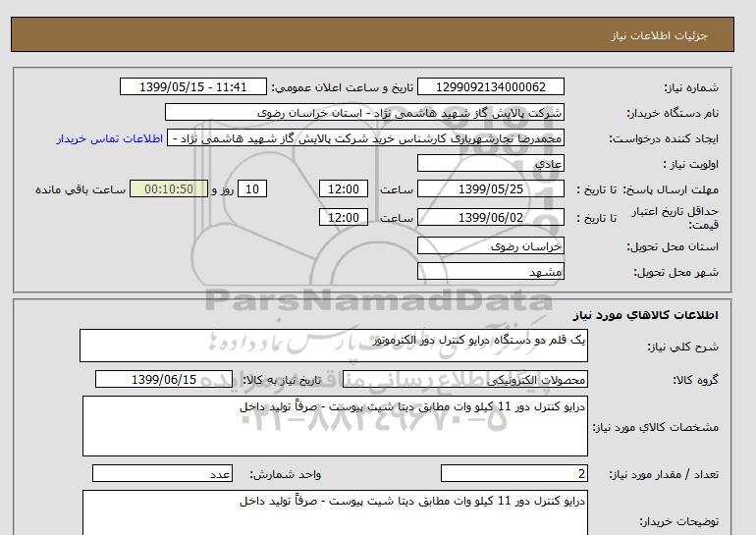Click the quantity field showing 2
This screenshot has height=535, width=756.
coord(514,473)
